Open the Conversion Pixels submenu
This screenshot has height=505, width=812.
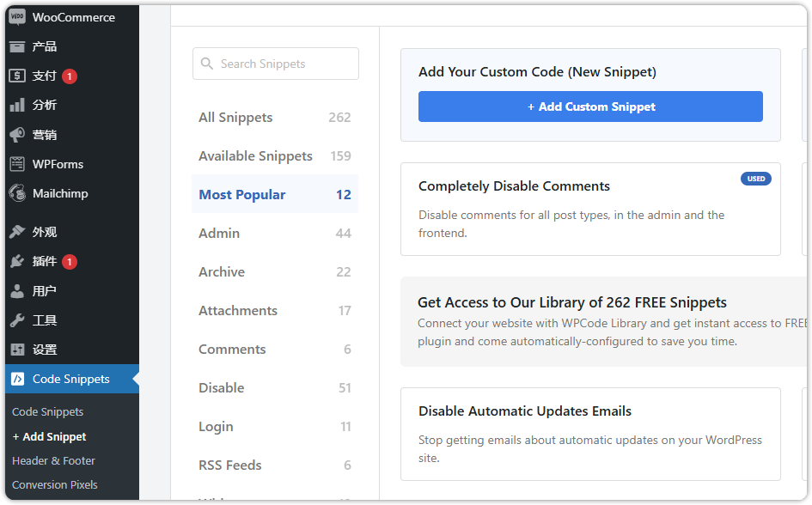54,485
